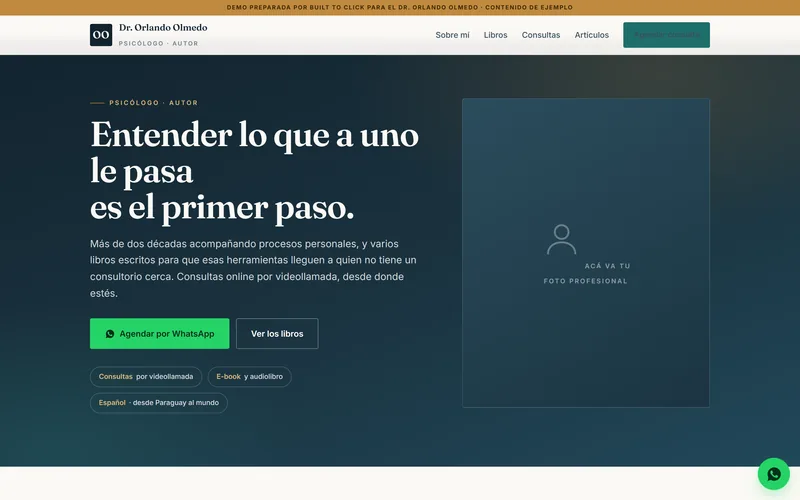This screenshot has height=500, width=800.
Task: Go to the Libros section
Action: click(x=495, y=35)
